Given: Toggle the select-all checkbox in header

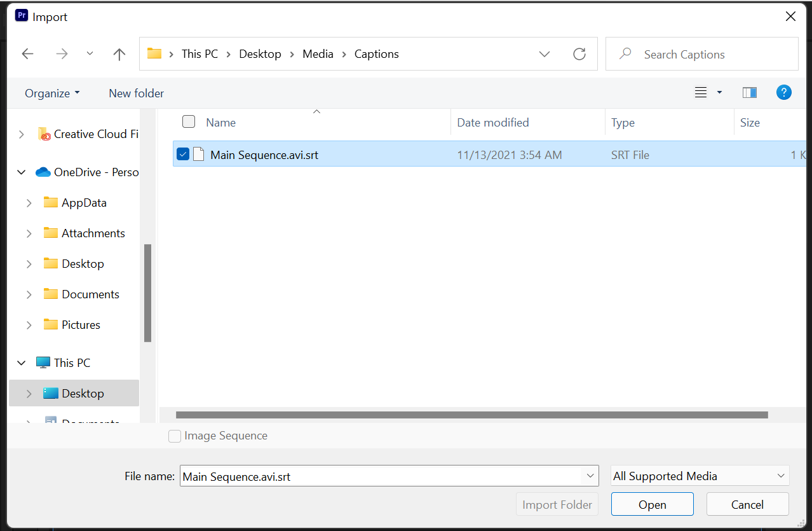Looking at the screenshot, I should pyautogui.click(x=189, y=121).
